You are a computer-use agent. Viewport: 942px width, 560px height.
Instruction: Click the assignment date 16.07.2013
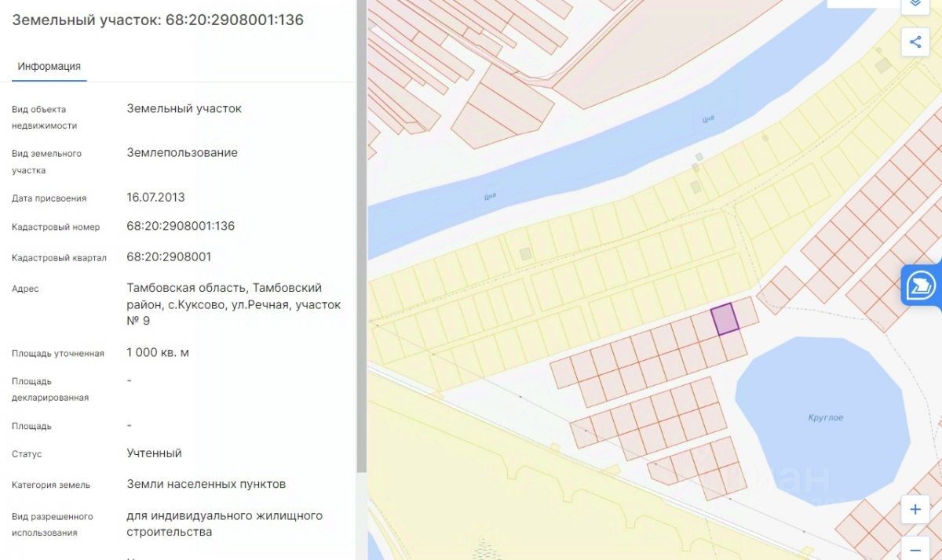[x=155, y=198]
